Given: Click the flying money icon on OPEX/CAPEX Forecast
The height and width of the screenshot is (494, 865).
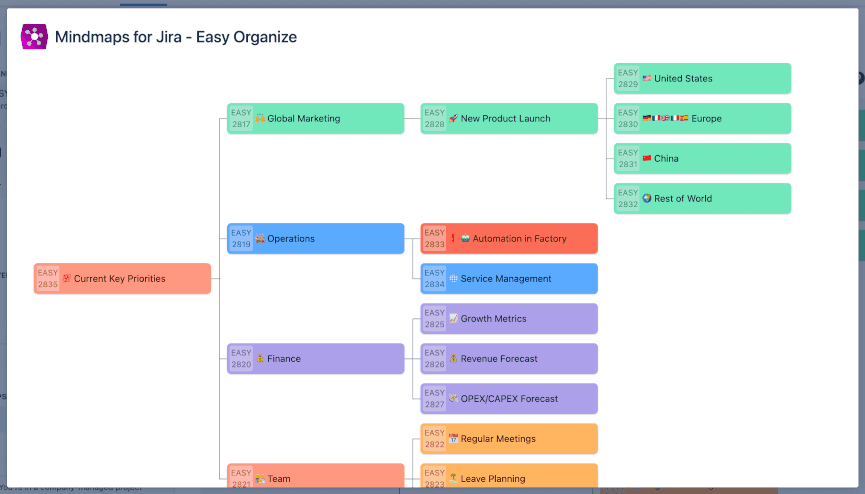Looking at the screenshot, I should (453, 398).
